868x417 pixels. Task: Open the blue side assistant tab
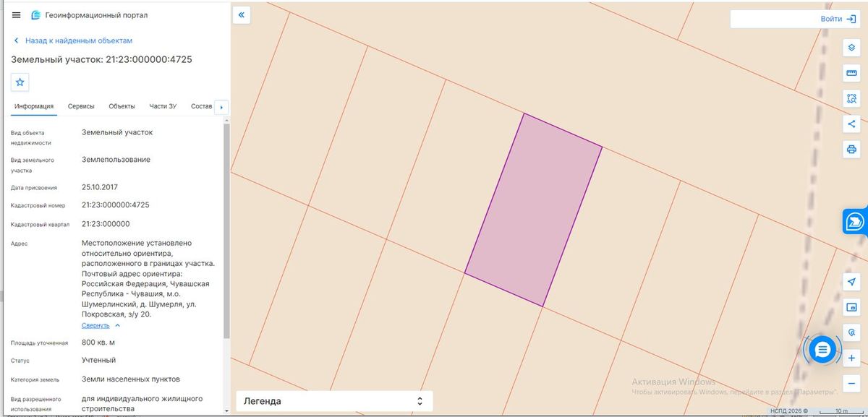point(855,221)
